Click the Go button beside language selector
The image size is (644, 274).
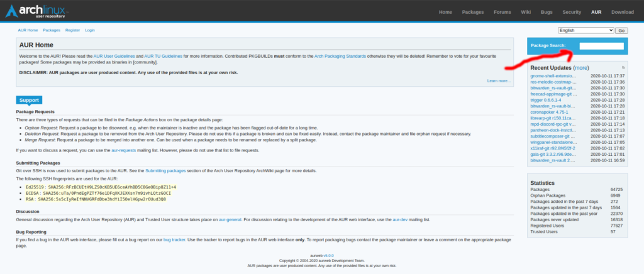click(621, 30)
